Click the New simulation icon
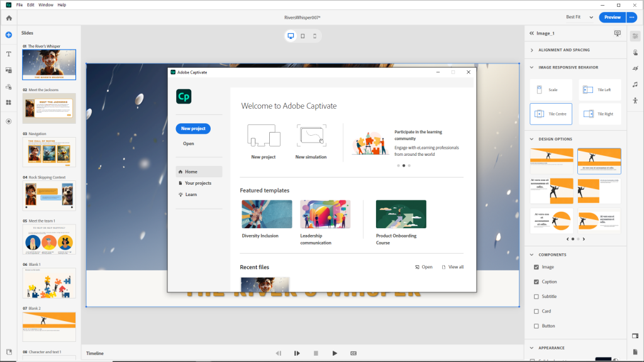The height and width of the screenshot is (362, 644). coord(311,136)
